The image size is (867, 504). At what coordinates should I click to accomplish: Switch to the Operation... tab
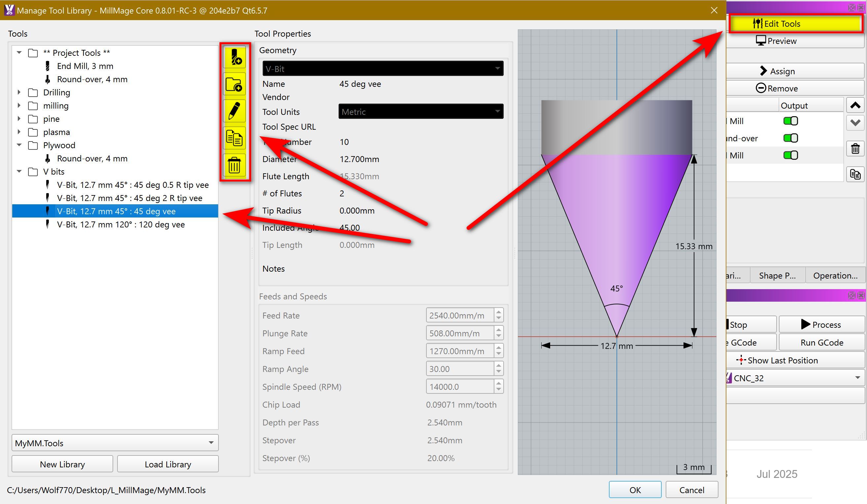[x=835, y=276]
